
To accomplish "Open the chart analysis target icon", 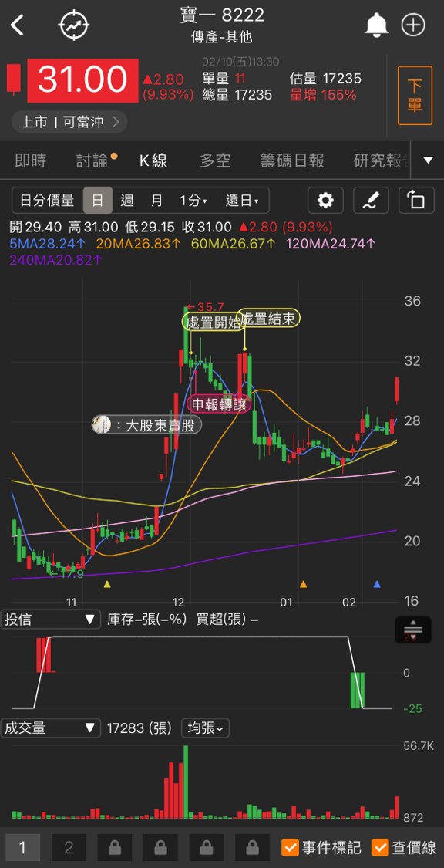I will (74, 25).
